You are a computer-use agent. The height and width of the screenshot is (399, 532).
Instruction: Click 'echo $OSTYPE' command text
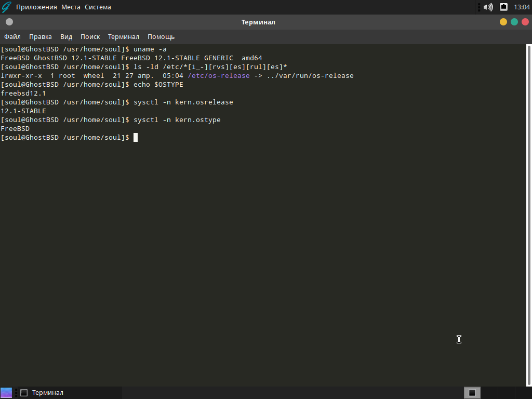pos(158,85)
